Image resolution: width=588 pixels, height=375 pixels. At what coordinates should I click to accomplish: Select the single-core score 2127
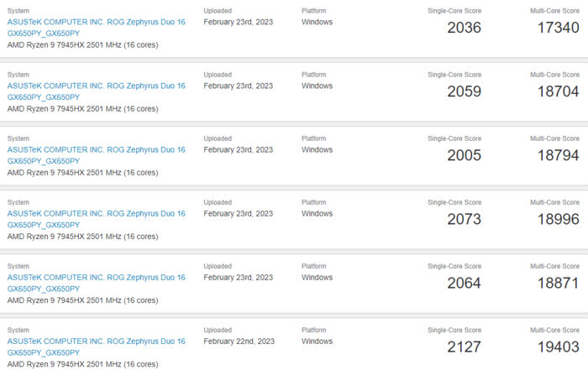pyautogui.click(x=464, y=347)
